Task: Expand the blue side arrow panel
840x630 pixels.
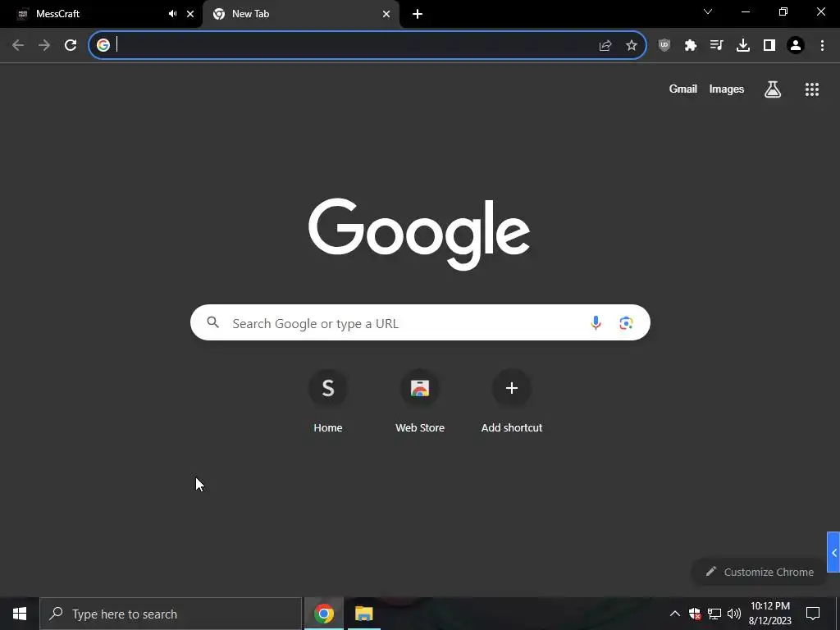Action: click(x=833, y=552)
